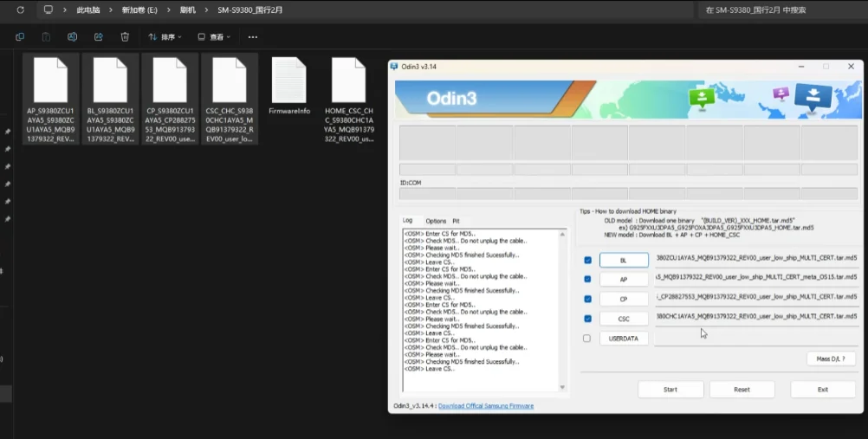The image size is (868, 439).
Task: Enable the USERDATA checkbox in Odin
Action: pyautogui.click(x=586, y=339)
